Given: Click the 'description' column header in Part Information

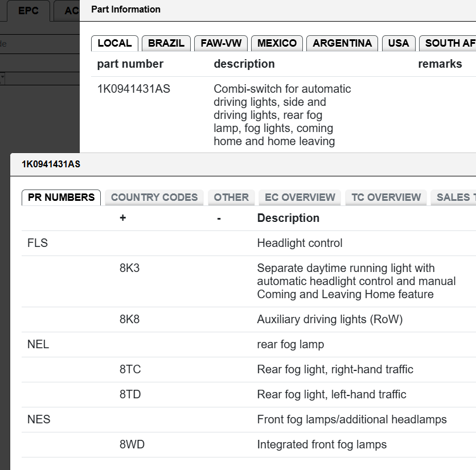Looking at the screenshot, I should coord(244,64).
